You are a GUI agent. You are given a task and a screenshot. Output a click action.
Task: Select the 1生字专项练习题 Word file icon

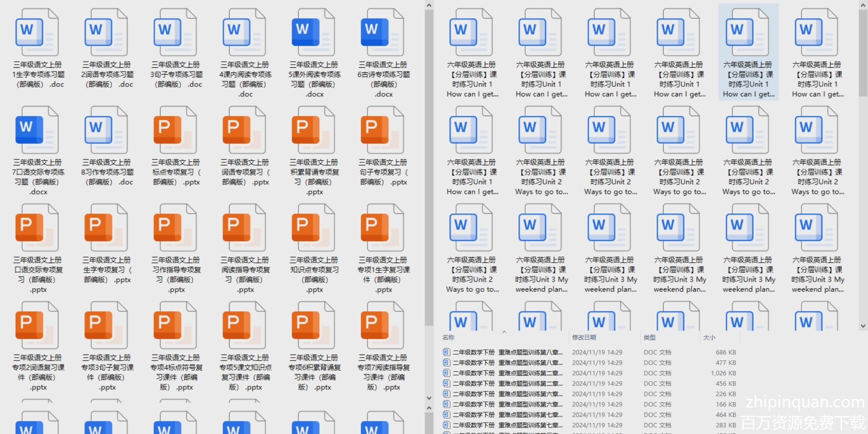[x=37, y=33]
